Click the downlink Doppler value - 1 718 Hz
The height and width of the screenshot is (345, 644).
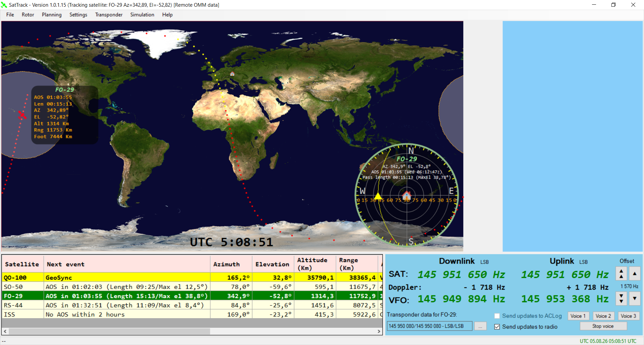click(x=484, y=287)
